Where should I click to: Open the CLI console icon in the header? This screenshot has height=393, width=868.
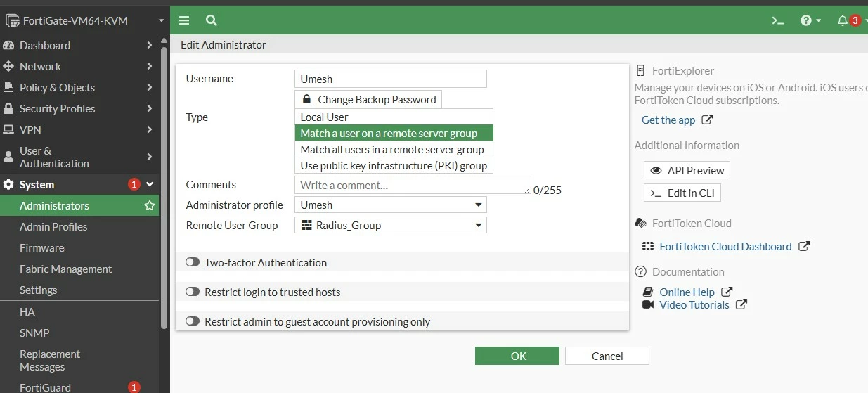777,20
